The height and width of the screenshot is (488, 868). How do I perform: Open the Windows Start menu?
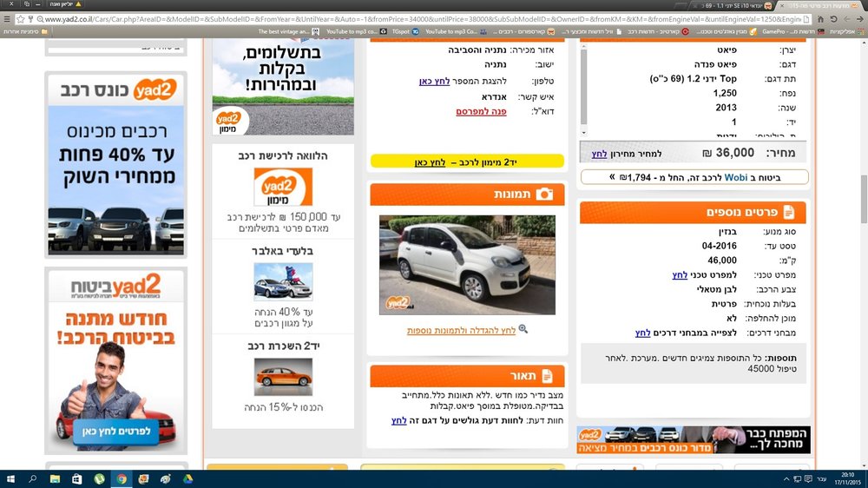click(10, 478)
